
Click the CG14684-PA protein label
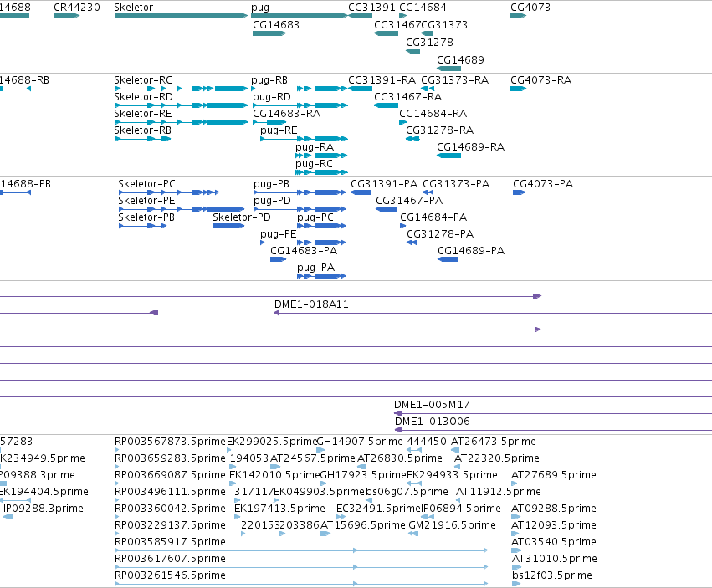coord(433,217)
